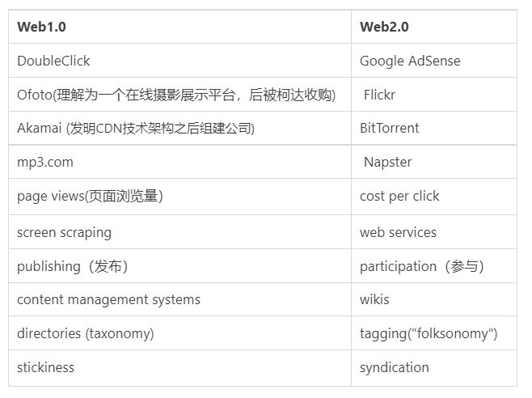The height and width of the screenshot is (398, 532).
Task: Click the BitTorrent cell
Action: [390, 128]
